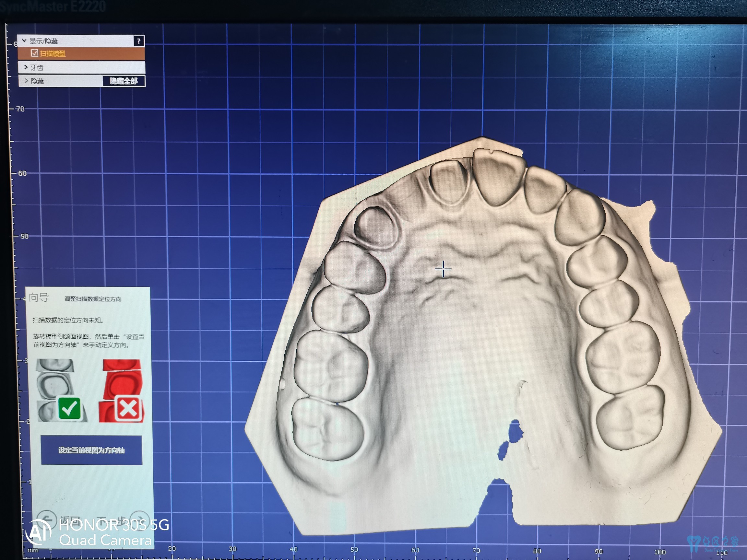Image resolution: width=747 pixels, height=560 pixels.
Task: Expand the 牙齿 group
Action: click(26, 67)
